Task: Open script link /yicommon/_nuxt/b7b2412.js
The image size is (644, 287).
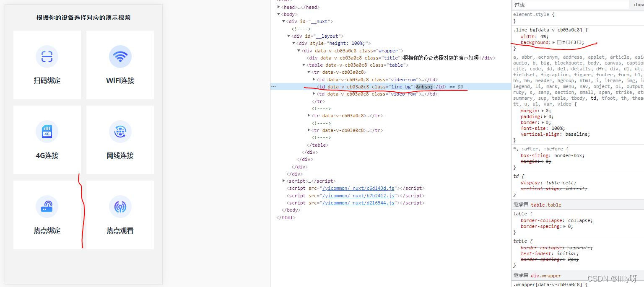Action: (x=358, y=196)
